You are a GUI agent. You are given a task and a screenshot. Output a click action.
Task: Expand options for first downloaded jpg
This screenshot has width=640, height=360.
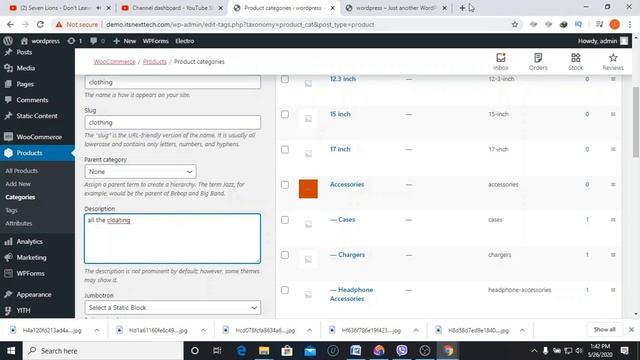(97, 330)
